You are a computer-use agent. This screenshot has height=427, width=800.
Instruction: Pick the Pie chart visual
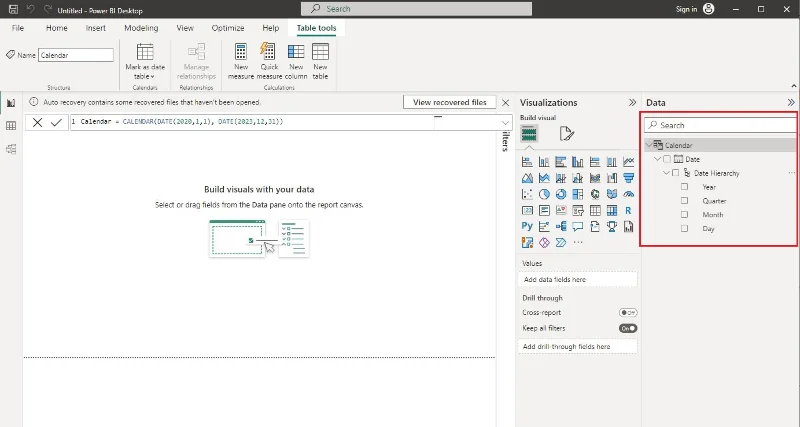point(544,194)
